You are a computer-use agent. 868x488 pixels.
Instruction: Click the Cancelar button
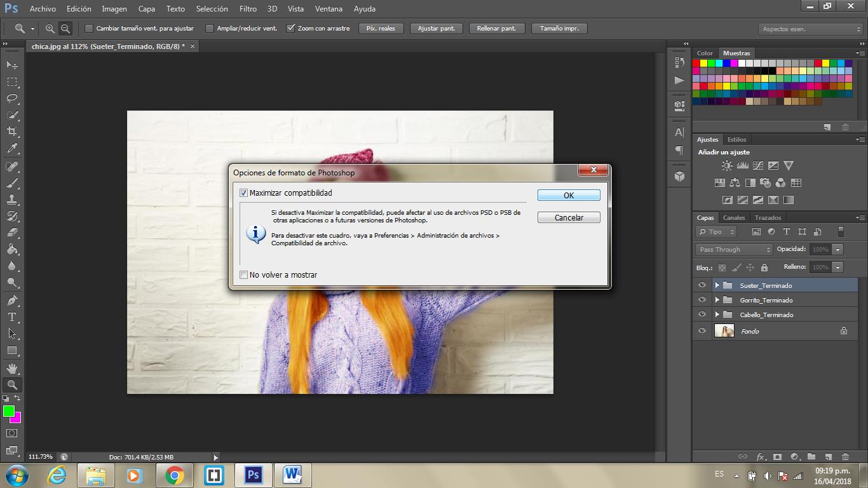(x=569, y=217)
